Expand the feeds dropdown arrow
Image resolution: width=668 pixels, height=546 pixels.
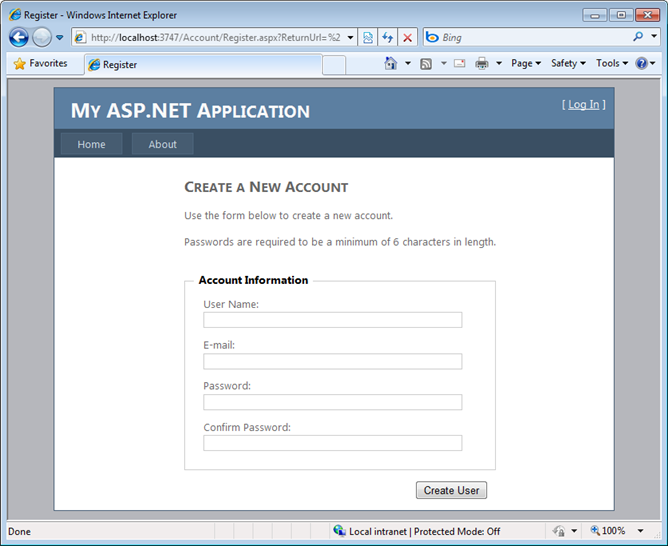443,63
